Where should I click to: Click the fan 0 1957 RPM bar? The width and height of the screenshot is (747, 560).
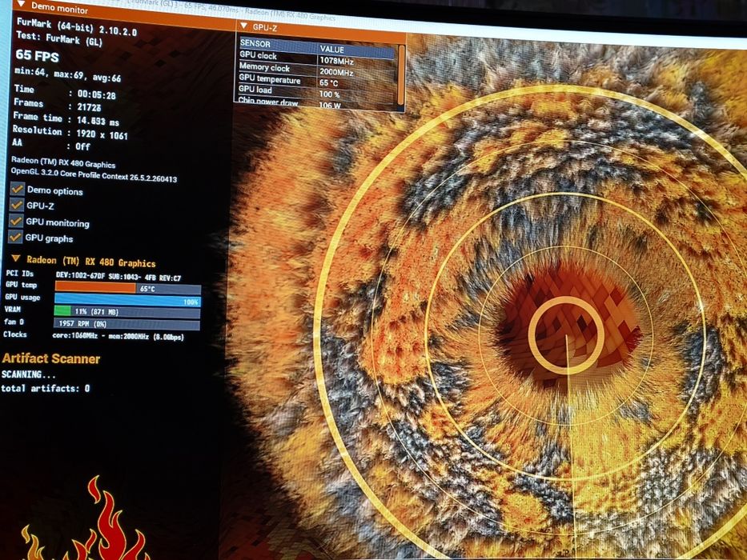pos(127,324)
